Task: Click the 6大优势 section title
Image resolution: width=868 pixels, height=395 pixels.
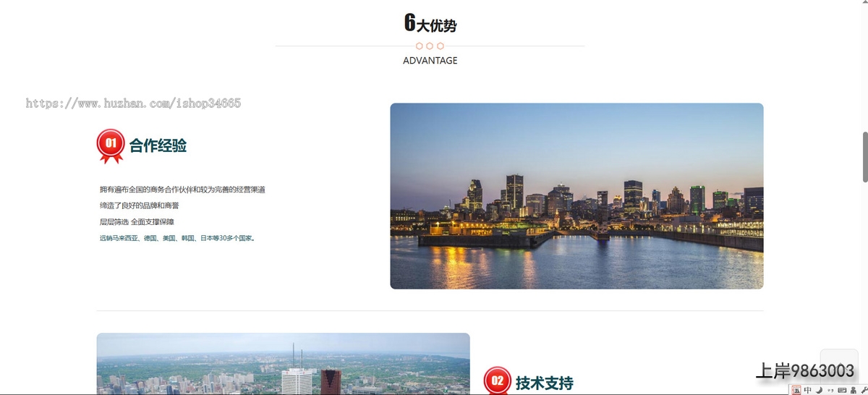Action: pyautogui.click(x=430, y=24)
